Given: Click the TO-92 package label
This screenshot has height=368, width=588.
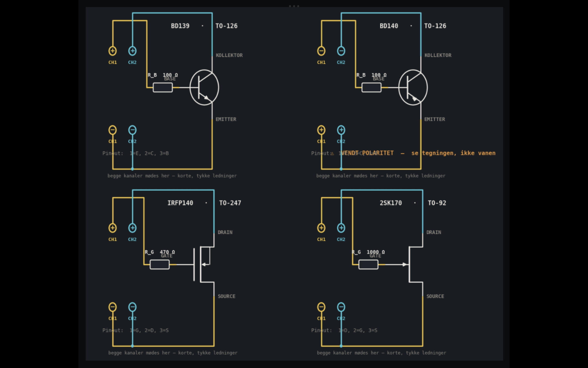Looking at the screenshot, I should point(437,203).
